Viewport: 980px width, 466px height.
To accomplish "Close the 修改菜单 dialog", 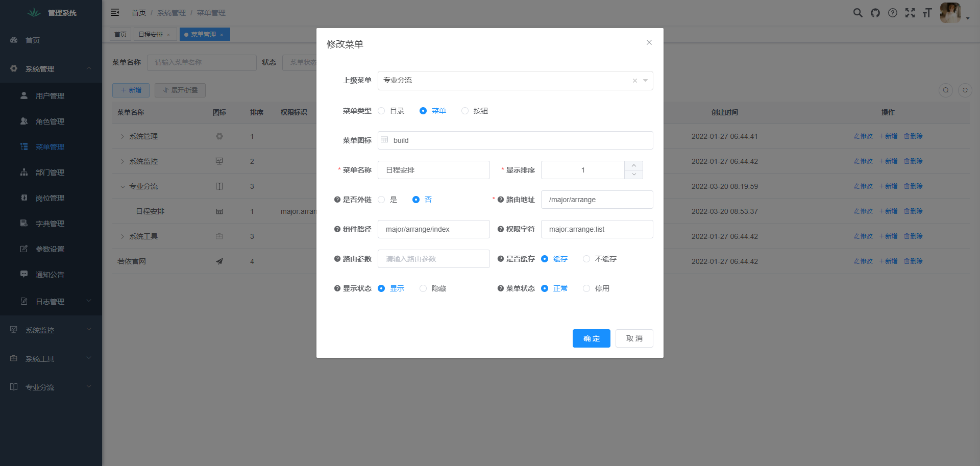I will [649, 42].
